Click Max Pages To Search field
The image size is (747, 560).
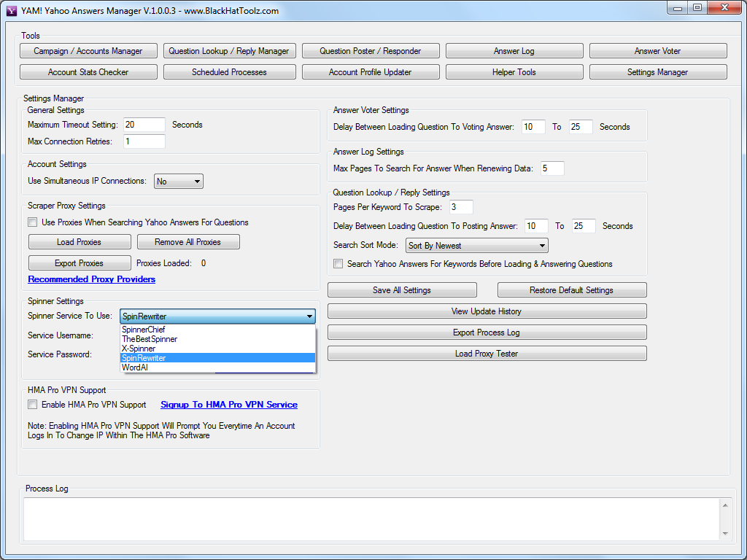point(553,168)
